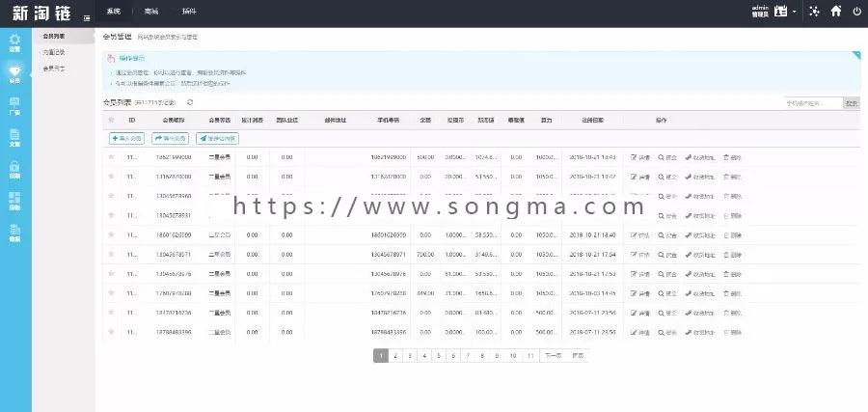Image resolution: width=868 pixels, height=412 pixels.
Task: Toggle star for member row 13045678976
Action: click(111, 274)
